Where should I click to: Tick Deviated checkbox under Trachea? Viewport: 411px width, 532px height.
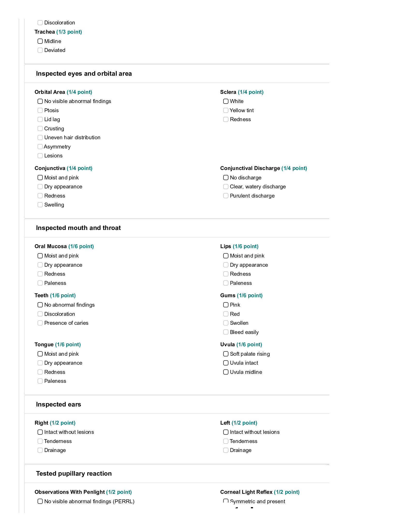pyautogui.click(x=40, y=50)
